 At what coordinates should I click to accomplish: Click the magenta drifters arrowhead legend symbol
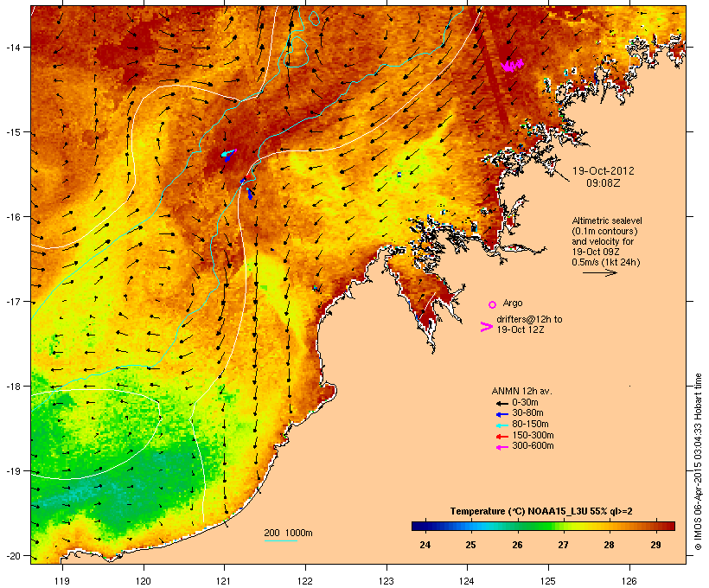[487, 327]
